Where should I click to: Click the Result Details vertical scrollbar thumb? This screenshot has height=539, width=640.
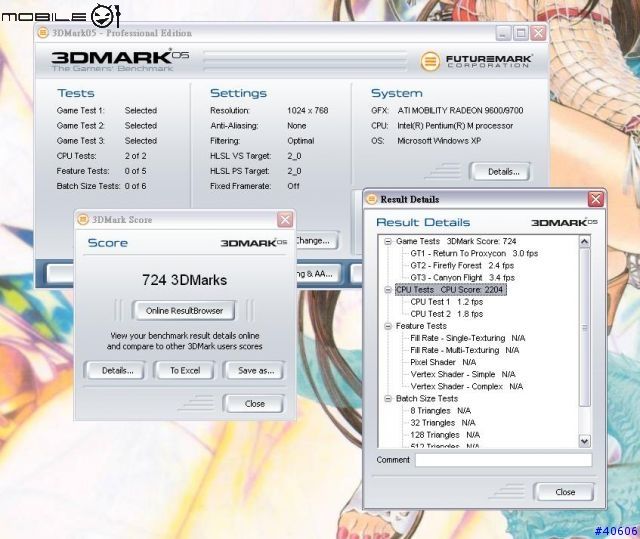tap(584, 327)
